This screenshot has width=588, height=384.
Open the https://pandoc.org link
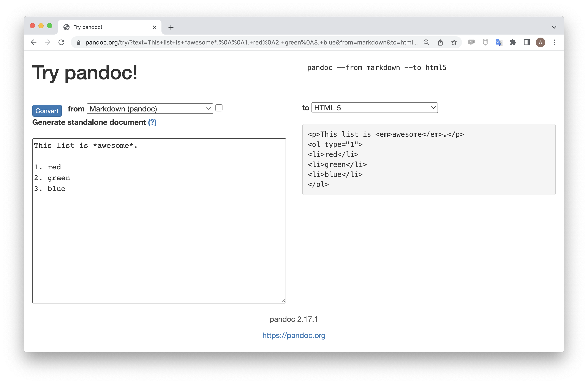click(294, 335)
